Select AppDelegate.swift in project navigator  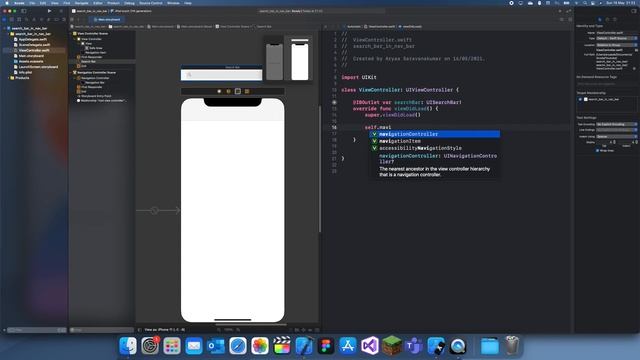33,39
